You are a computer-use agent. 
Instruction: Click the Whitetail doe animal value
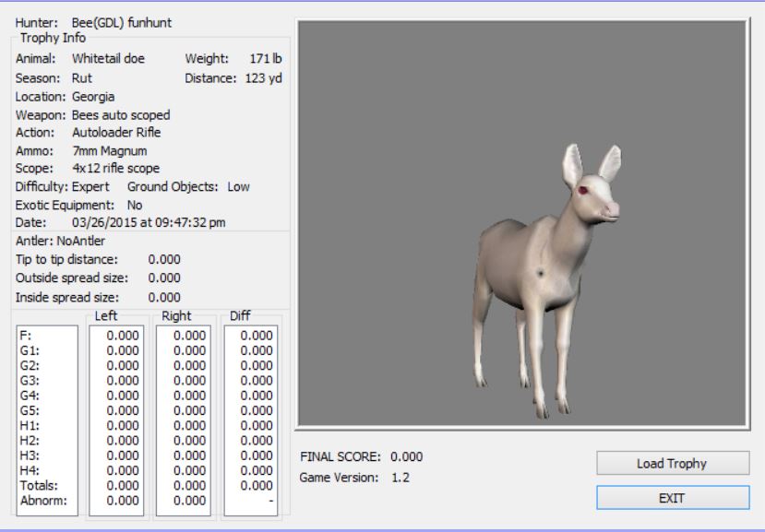point(108,58)
